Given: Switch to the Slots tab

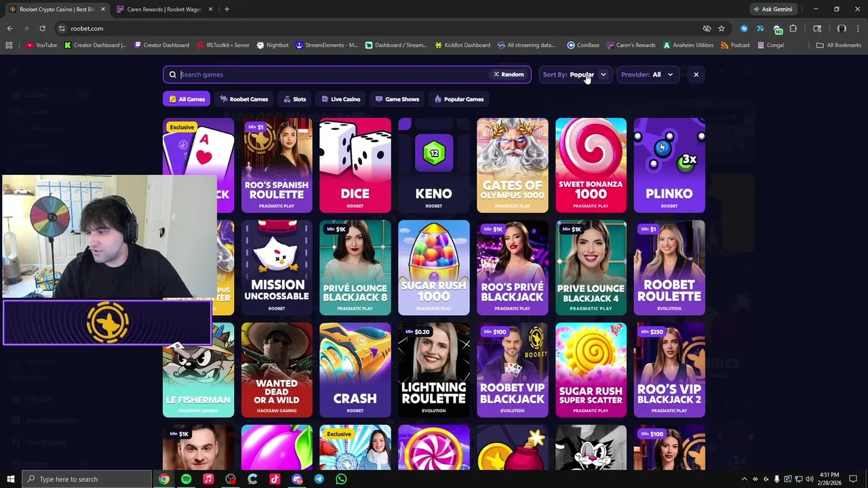Looking at the screenshot, I should pos(295,99).
